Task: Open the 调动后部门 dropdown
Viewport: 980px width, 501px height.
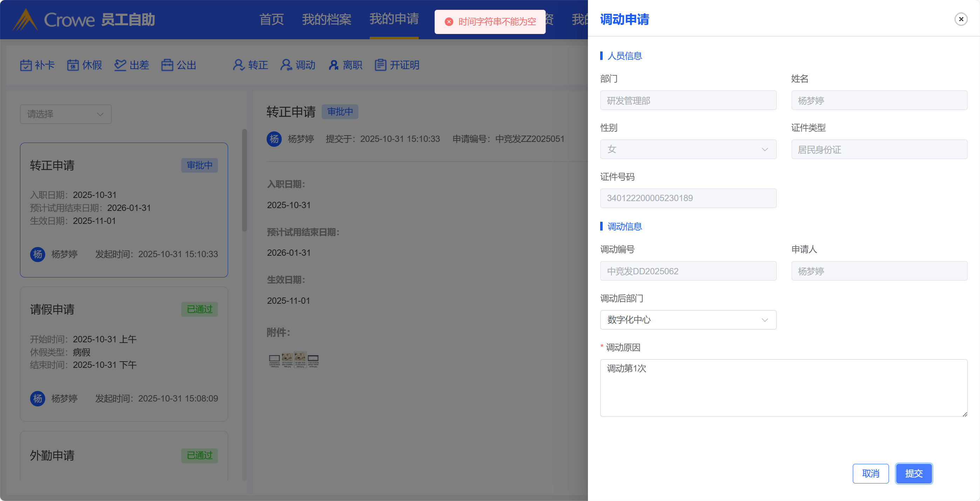Action: click(688, 320)
